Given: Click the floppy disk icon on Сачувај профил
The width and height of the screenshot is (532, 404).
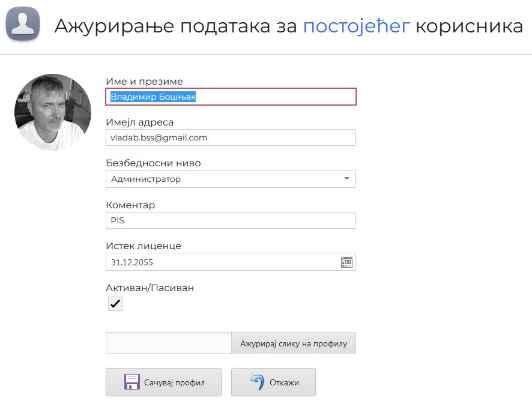Looking at the screenshot, I should tap(131, 382).
